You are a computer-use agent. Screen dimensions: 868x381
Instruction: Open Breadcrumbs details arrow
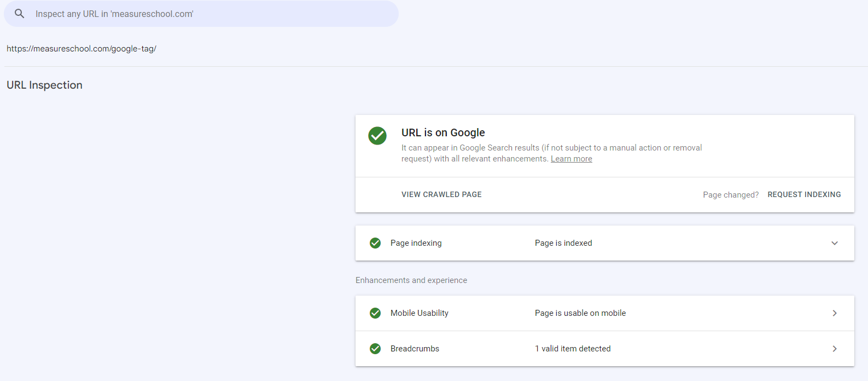pyautogui.click(x=835, y=349)
